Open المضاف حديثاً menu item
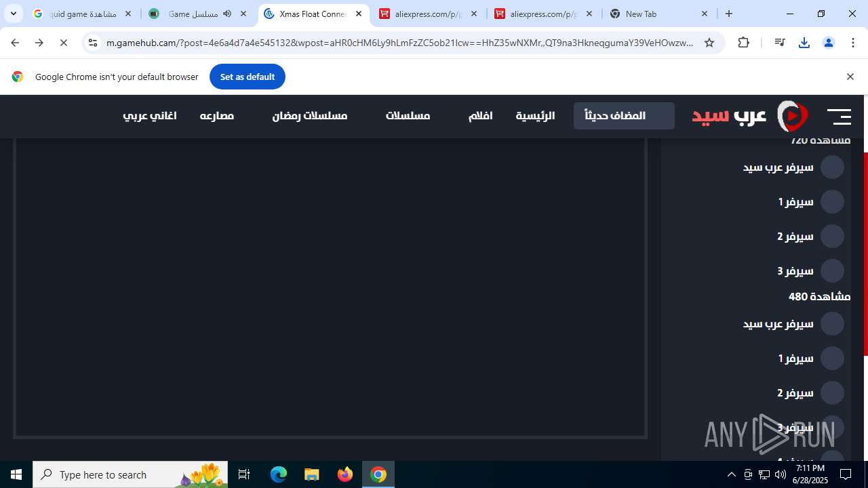The image size is (868, 488). 624,116
